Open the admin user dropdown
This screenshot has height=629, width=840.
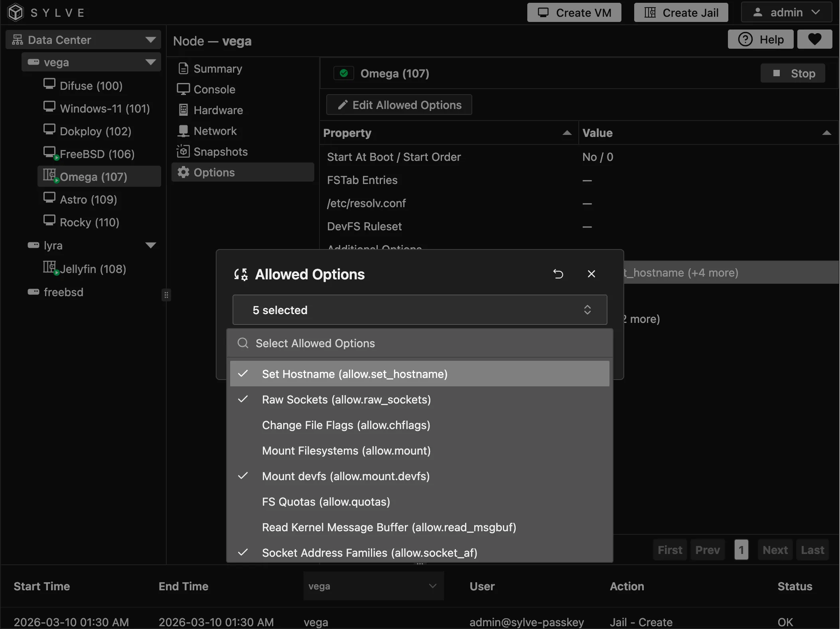(x=786, y=13)
